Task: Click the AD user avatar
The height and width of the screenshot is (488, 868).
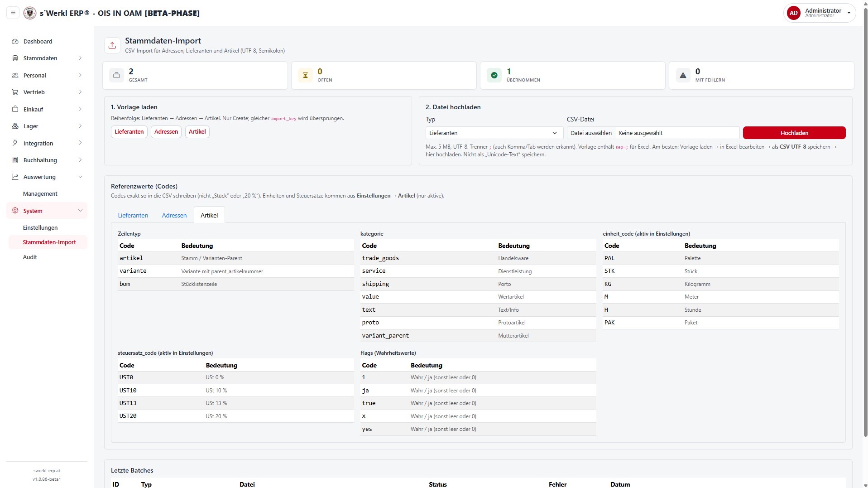Action: pos(793,13)
